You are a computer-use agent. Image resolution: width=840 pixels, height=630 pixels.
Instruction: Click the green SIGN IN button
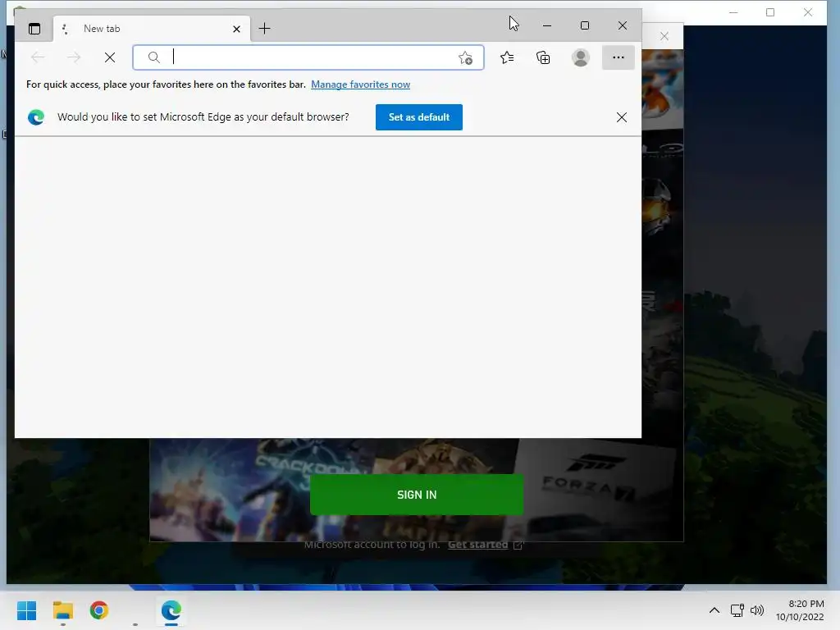[x=417, y=495]
